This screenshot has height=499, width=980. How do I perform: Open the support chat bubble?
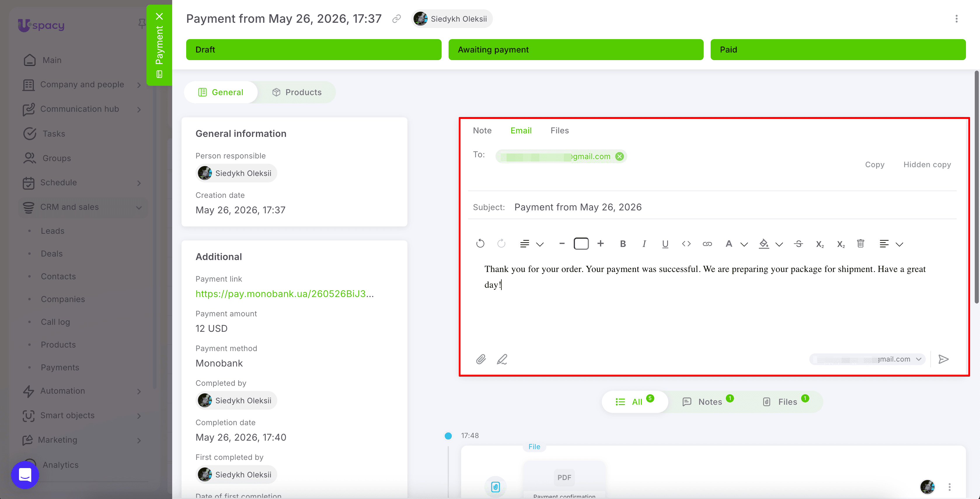[x=25, y=475]
